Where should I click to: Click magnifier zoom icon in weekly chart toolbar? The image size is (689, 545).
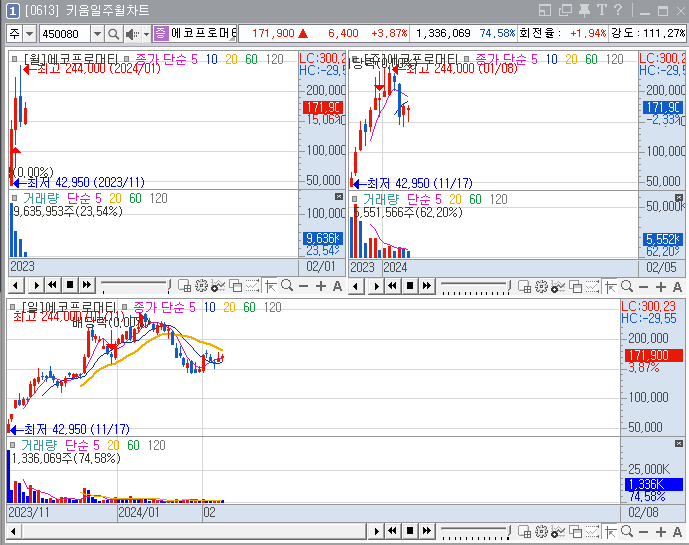(x=627, y=287)
